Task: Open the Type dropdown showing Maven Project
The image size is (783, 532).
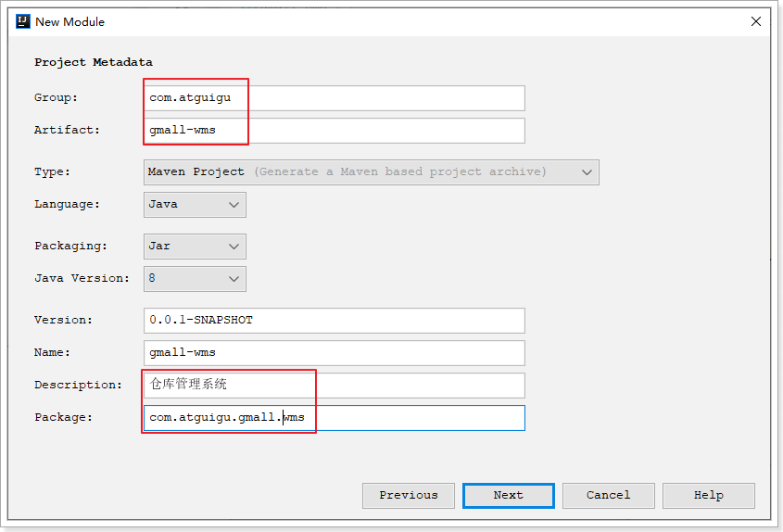Action: pos(371,172)
